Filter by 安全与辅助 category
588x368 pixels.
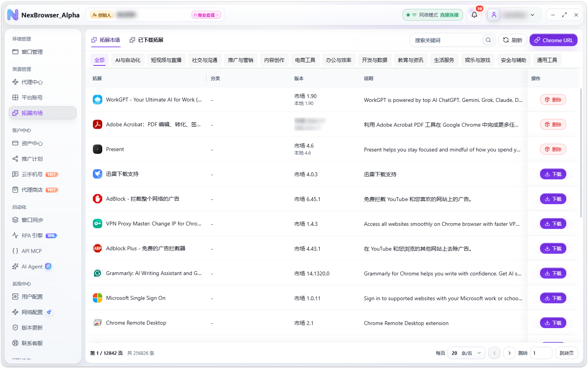[514, 60]
